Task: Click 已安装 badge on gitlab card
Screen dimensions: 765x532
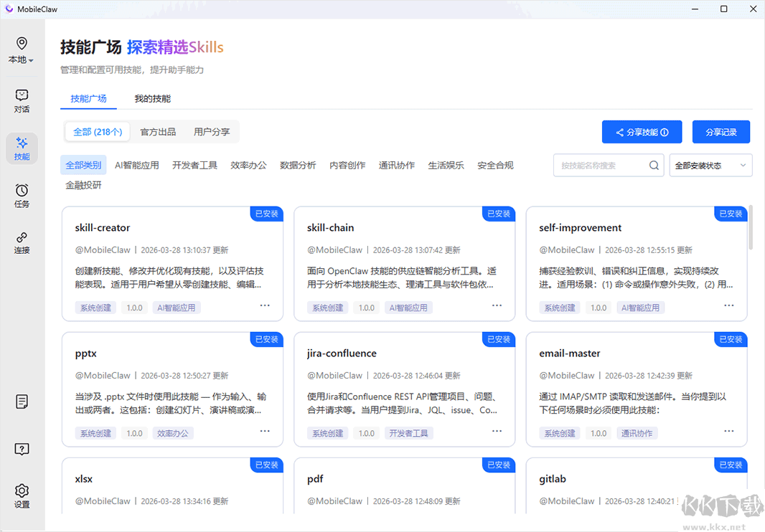Action: (x=731, y=465)
